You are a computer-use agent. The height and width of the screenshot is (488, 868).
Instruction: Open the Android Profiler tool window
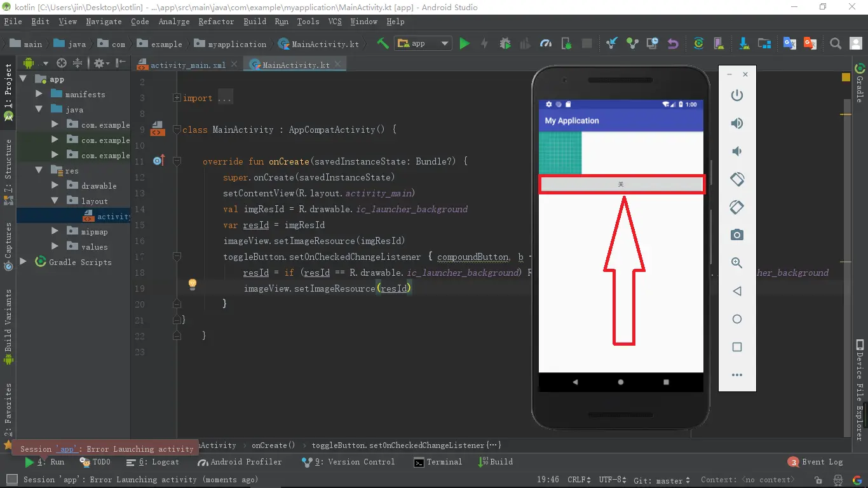[240, 462]
